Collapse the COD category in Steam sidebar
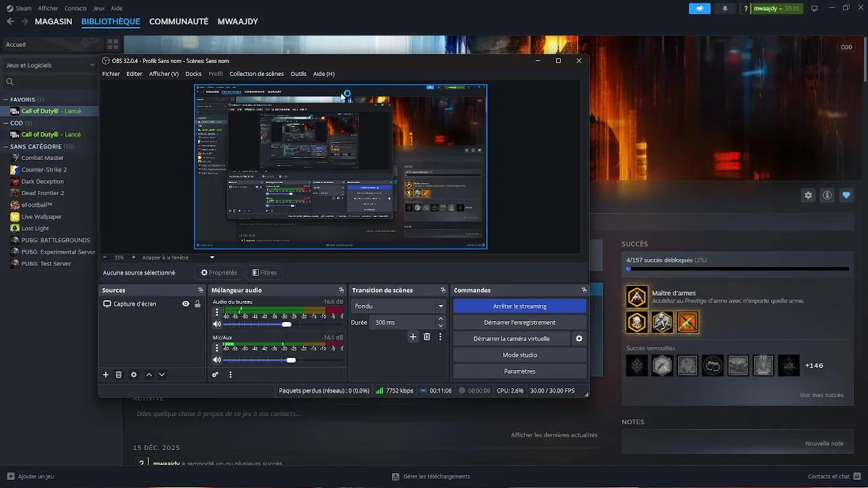Screen dimensions: 868x488 coord(6,123)
